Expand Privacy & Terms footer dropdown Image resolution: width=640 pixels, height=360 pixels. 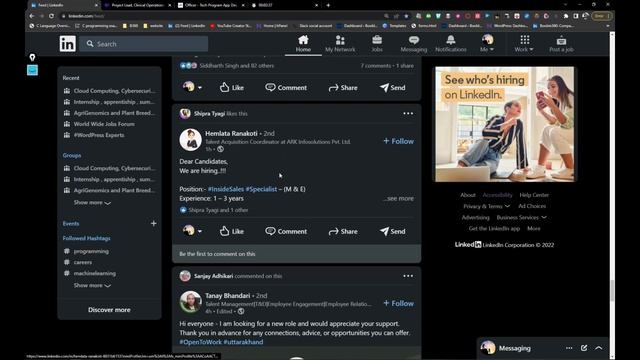pos(487,206)
